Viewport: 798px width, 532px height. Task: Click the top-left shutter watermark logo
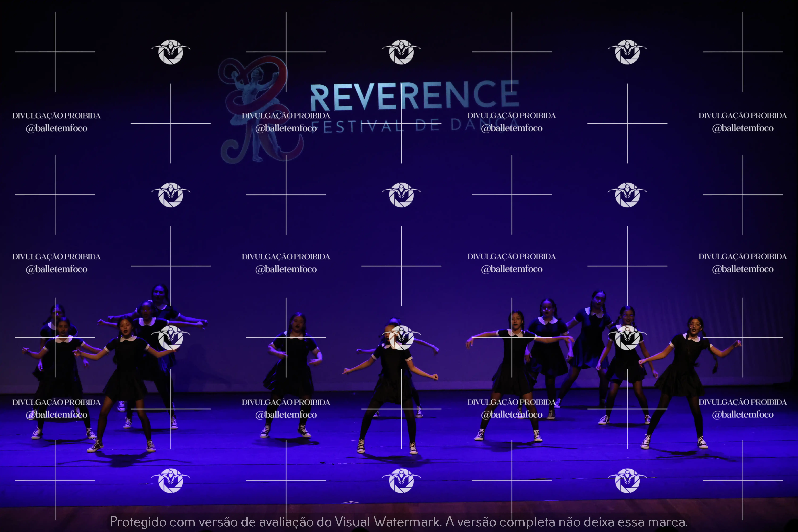click(171, 52)
